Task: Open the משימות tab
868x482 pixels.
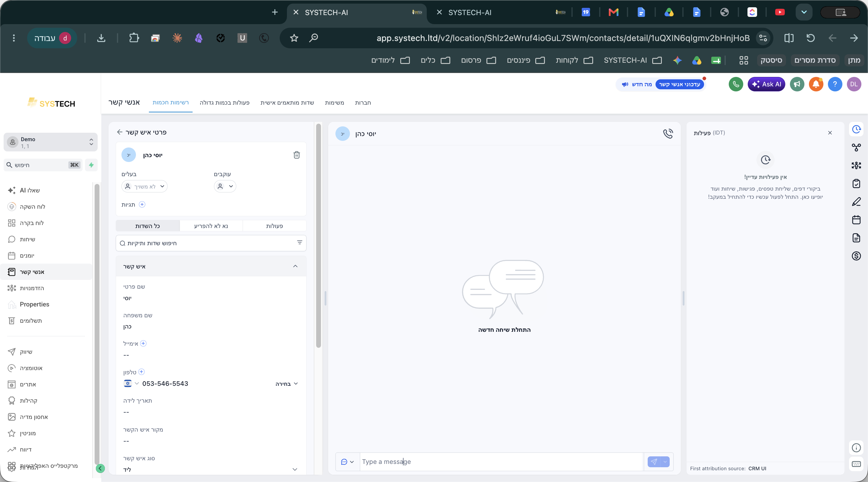Action: tap(334, 103)
